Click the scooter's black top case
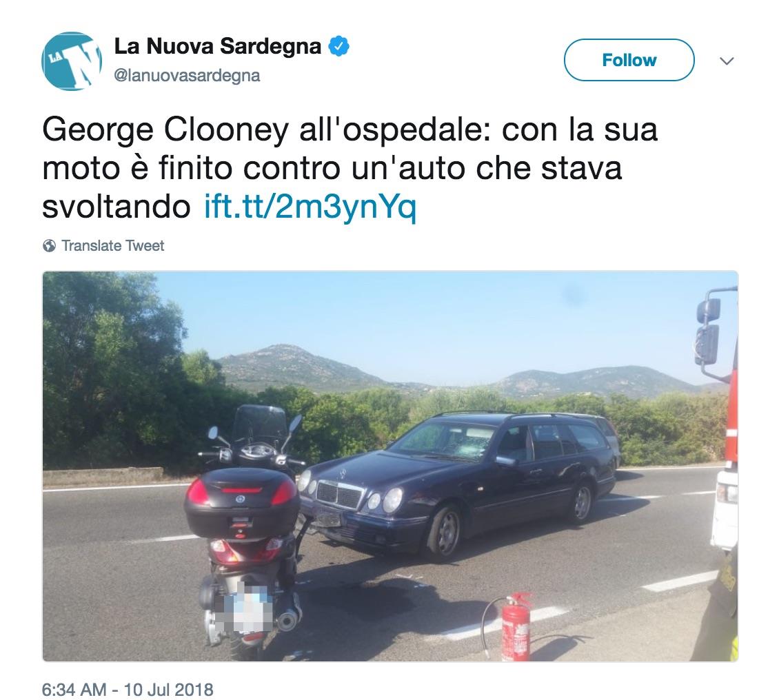Screen dimensions: 779x700 click(242, 502)
